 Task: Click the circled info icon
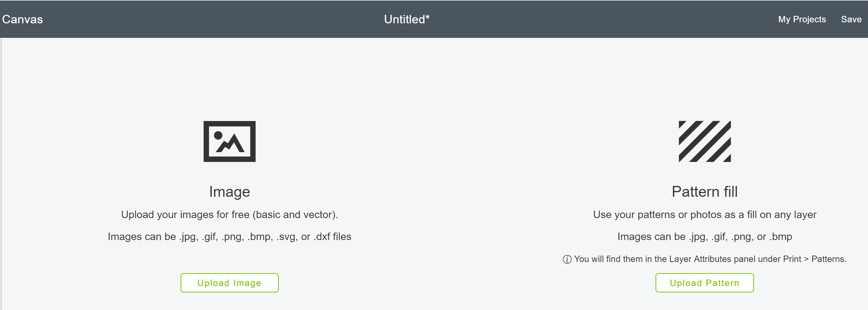(567, 259)
